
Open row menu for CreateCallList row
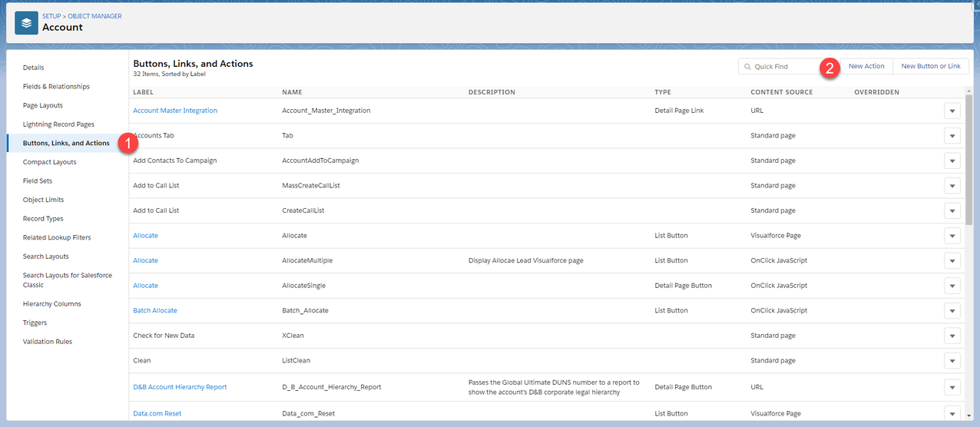(952, 210)
